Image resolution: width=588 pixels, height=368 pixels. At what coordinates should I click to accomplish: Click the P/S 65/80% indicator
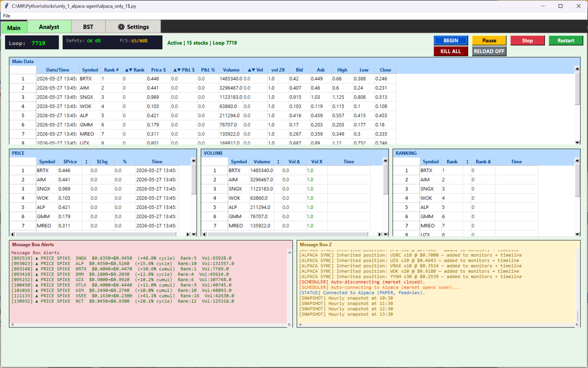[134, 41]
